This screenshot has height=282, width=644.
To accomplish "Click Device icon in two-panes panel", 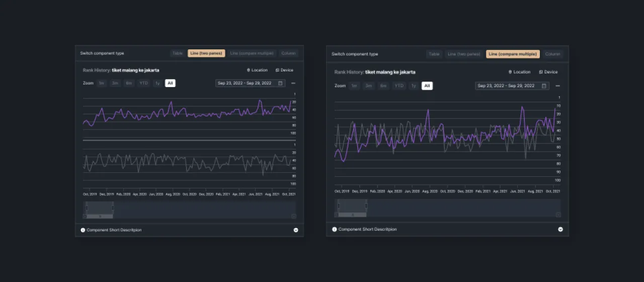I will tap(277, 70).
